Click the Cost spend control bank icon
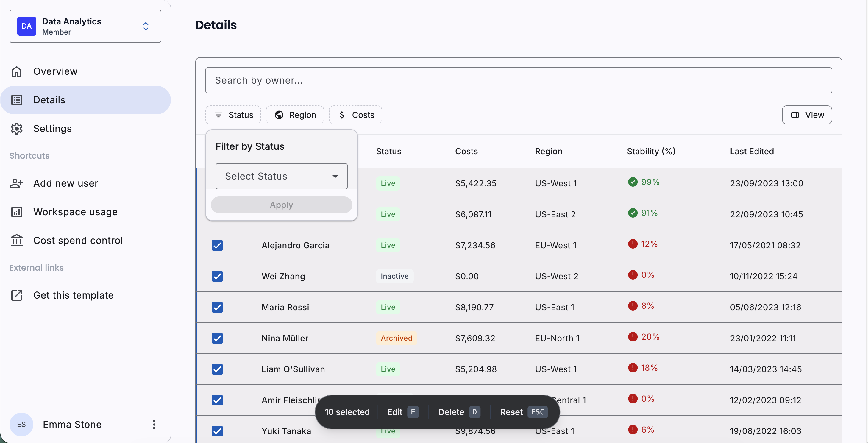Screen dimensions: 868x443 click(16, 240)
